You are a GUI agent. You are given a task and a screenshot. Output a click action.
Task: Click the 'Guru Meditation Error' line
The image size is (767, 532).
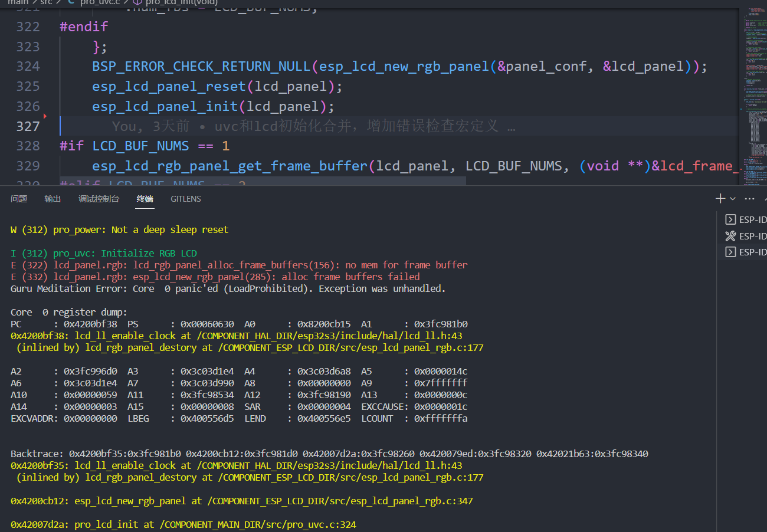pos(228,288)
